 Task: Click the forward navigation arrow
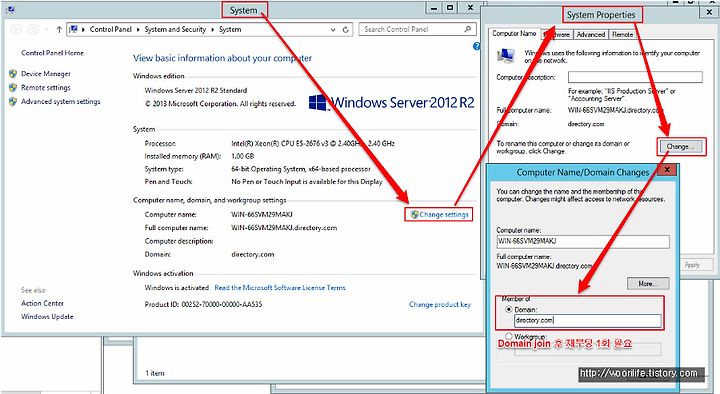click(x=33, y=29)
